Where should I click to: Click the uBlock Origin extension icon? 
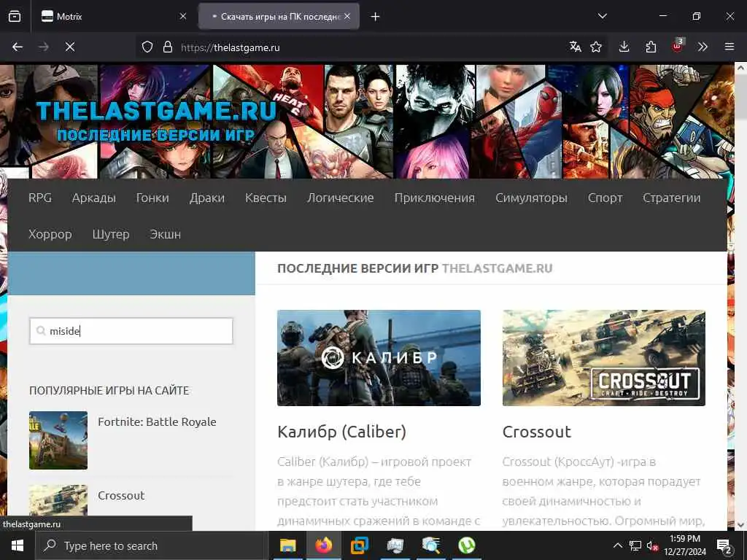[x=678, y=46]
